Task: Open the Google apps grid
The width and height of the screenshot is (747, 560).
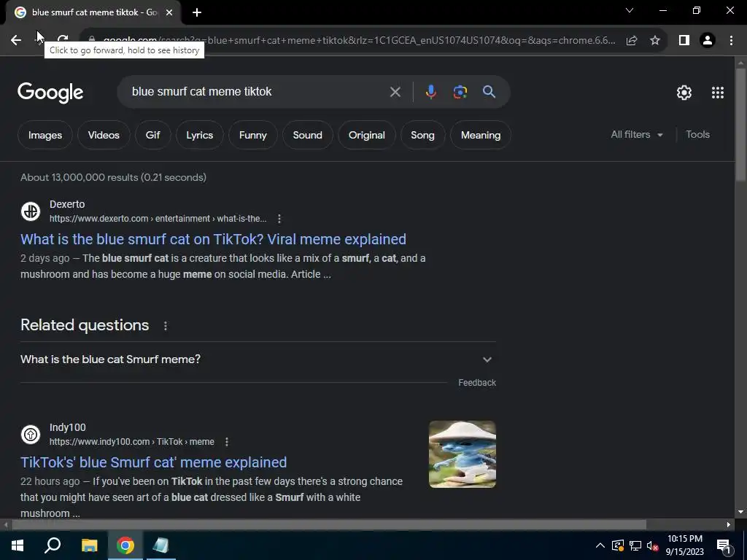Action: pyautogui.click(x=718, y=93)
